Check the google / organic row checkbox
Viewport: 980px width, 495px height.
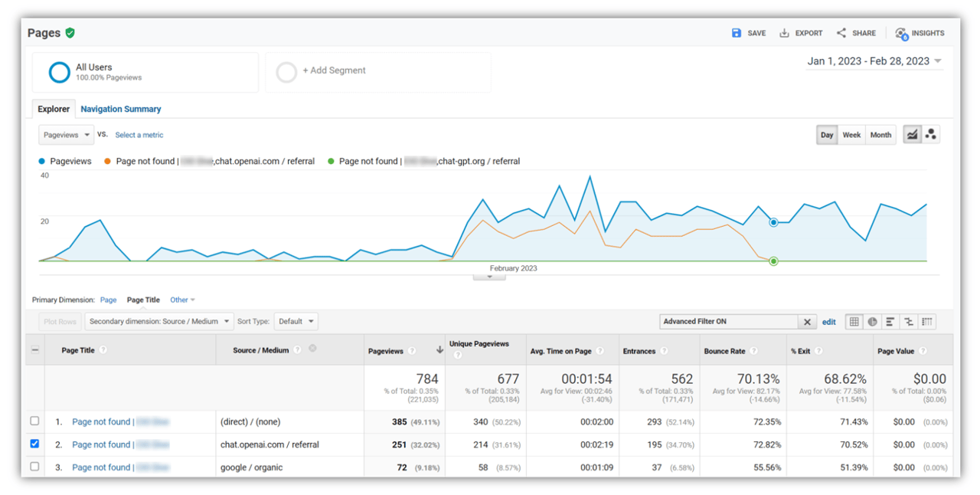click(34, 467)
